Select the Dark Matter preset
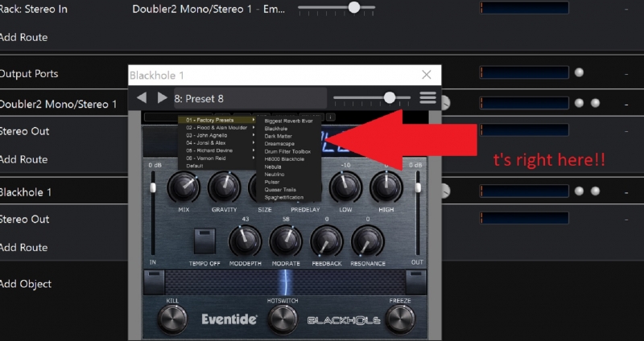Viewport: 644px width, 341px height. click(x=278, y=136)
